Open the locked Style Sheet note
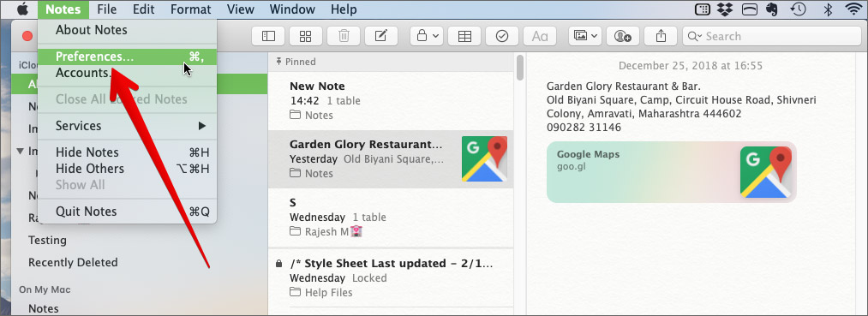Screen dimensions: 868x316 (x=391, y=277)
